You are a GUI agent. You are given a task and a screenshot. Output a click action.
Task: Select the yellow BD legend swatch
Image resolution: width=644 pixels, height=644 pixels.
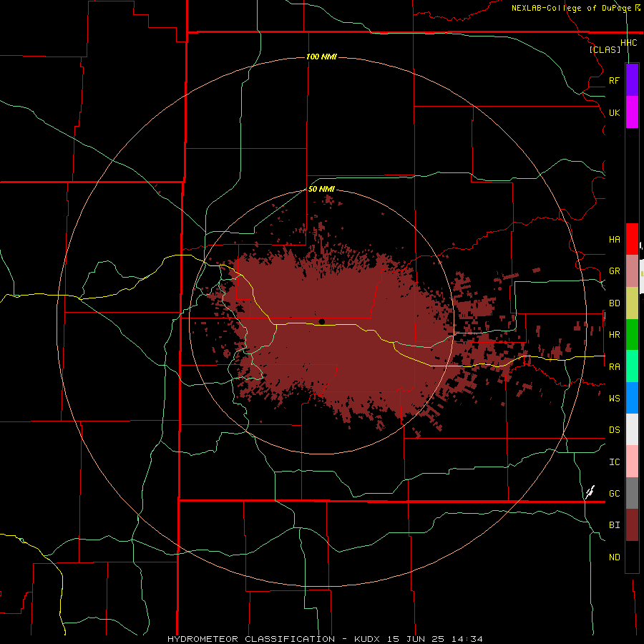[x=632, y=303]
